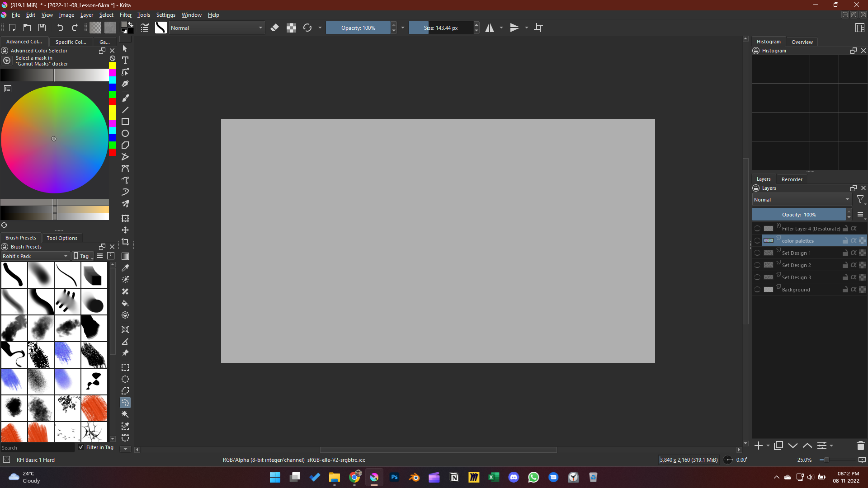Expand layer blending mode dropdown
868x488 pixels.
pos(801,200)
